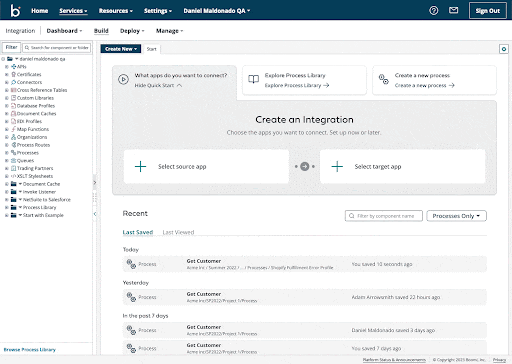
Task: Click the NetSuite to Salesforce folder icon
Action: point(14,200)
